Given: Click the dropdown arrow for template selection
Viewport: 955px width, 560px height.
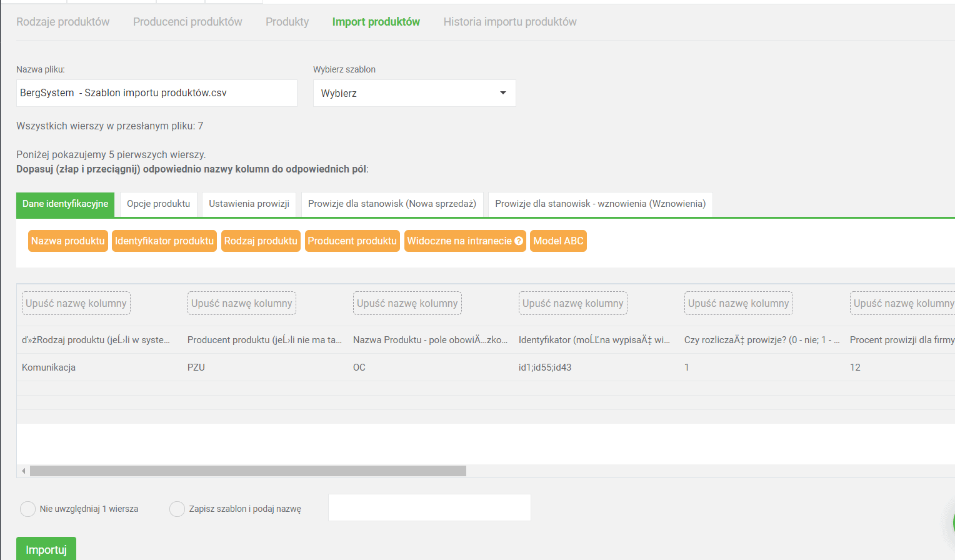Looking at the screenshot, I should (502, 93).
